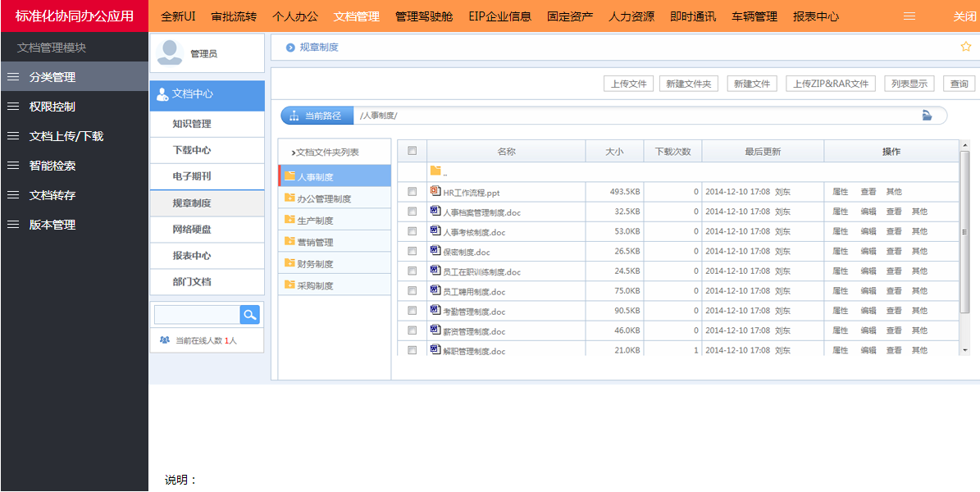980x492 pixels.
Task: Click the folder icon of 财务制度
Action: pyautogui.click(x=289, y=262)
